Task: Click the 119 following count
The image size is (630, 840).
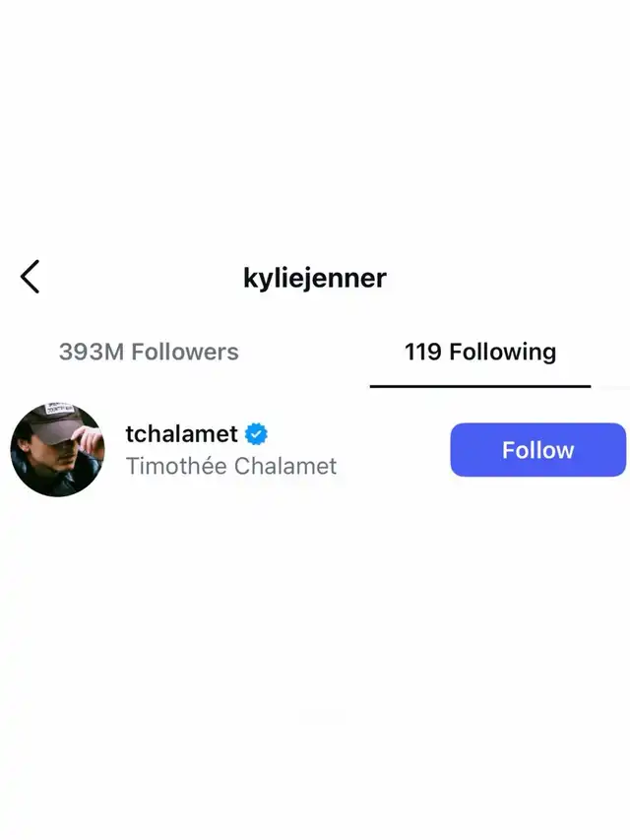Action: click(x=423, y=352)
